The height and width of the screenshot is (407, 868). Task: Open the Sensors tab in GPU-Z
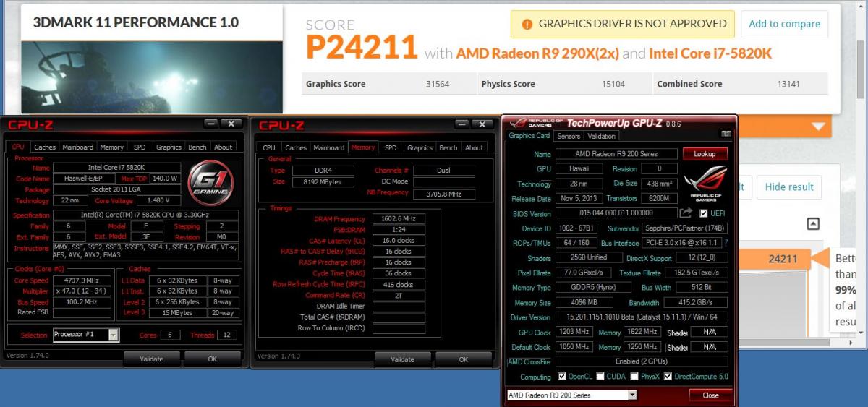(x=569, y=136)
